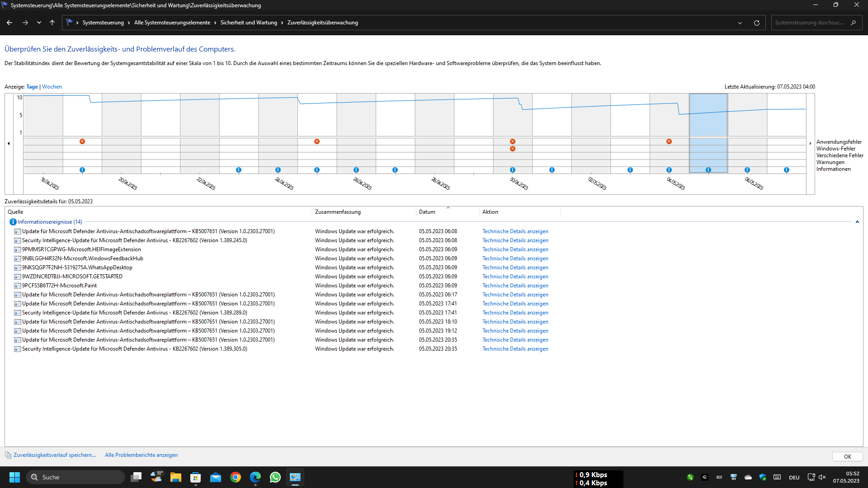Collapse the Informationsereignisse (14) group
The height and width of the screenshot is (488, 868).
tap(857, 222)
